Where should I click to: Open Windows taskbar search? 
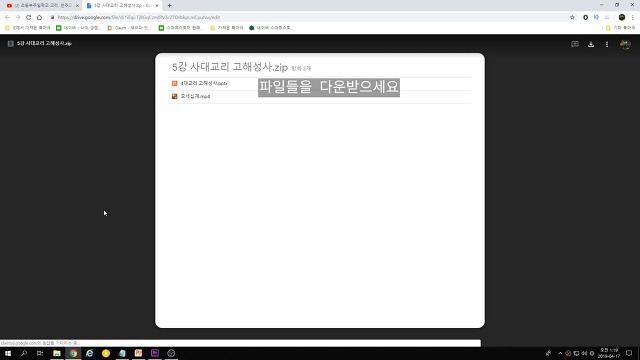(24, 353)
